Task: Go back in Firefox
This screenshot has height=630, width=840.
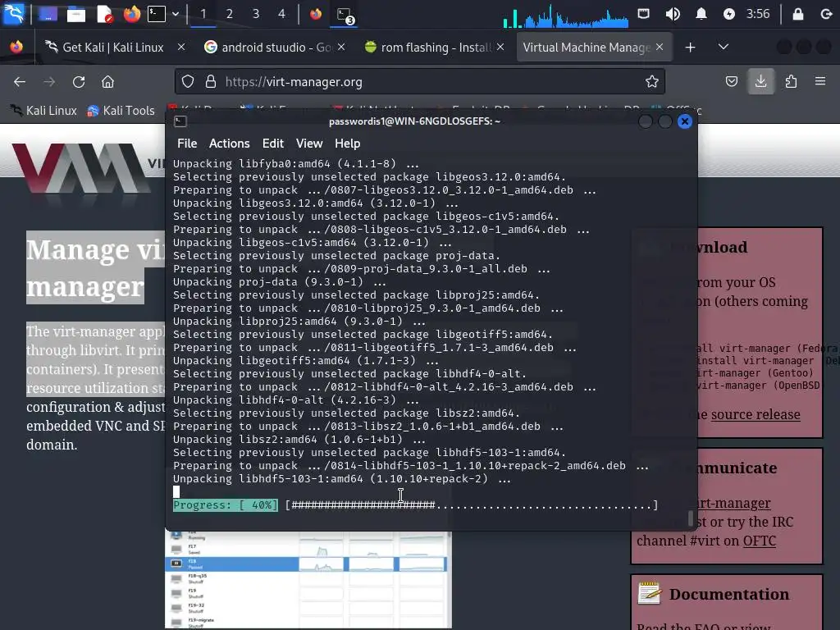Action: coord(20,81)
